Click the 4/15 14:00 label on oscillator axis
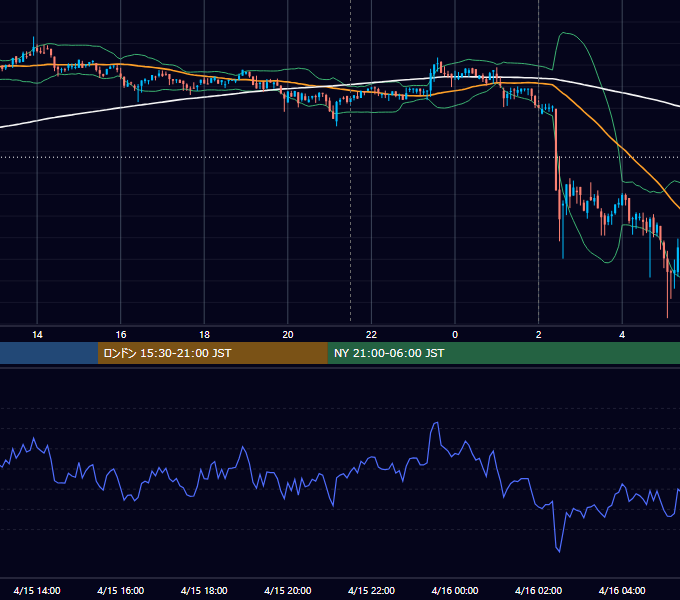This screenshot has width=680, height=600. [37, 590]
